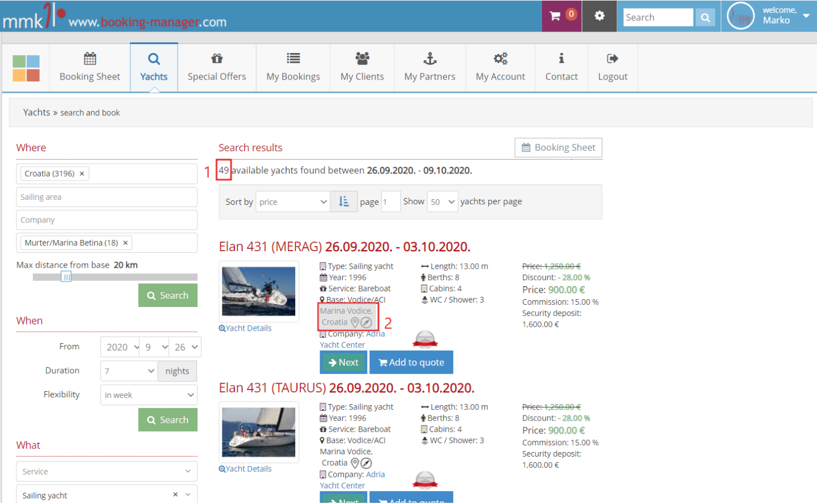Image resolution: width=817 pixels, height=504 pixels.
Task: Click compass icon for TAURUS base
Action: point(366,463)
